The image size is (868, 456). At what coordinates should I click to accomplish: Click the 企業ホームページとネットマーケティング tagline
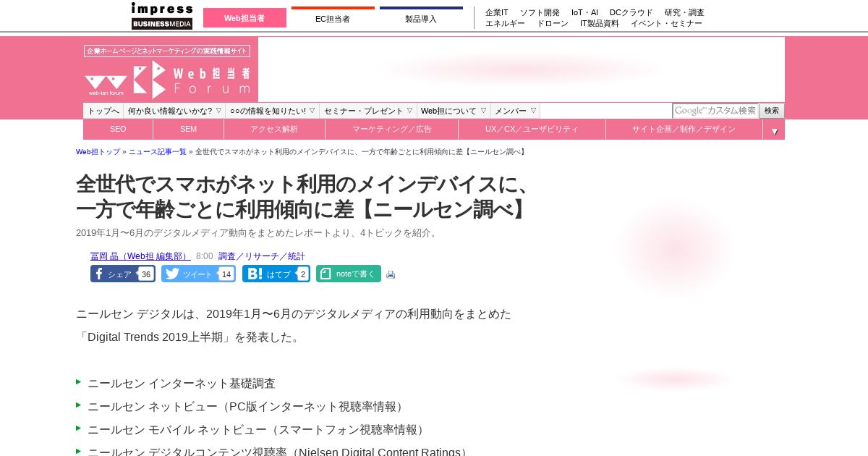click(x=167, y=51)
